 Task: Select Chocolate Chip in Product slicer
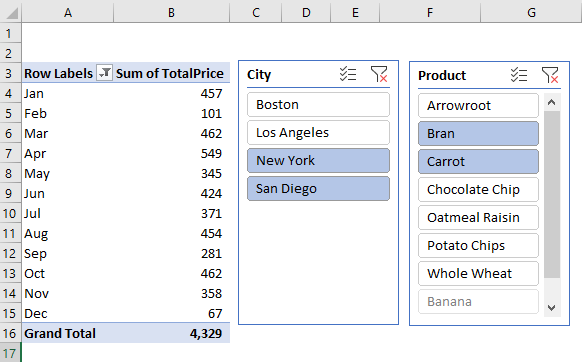click(478, 189)
